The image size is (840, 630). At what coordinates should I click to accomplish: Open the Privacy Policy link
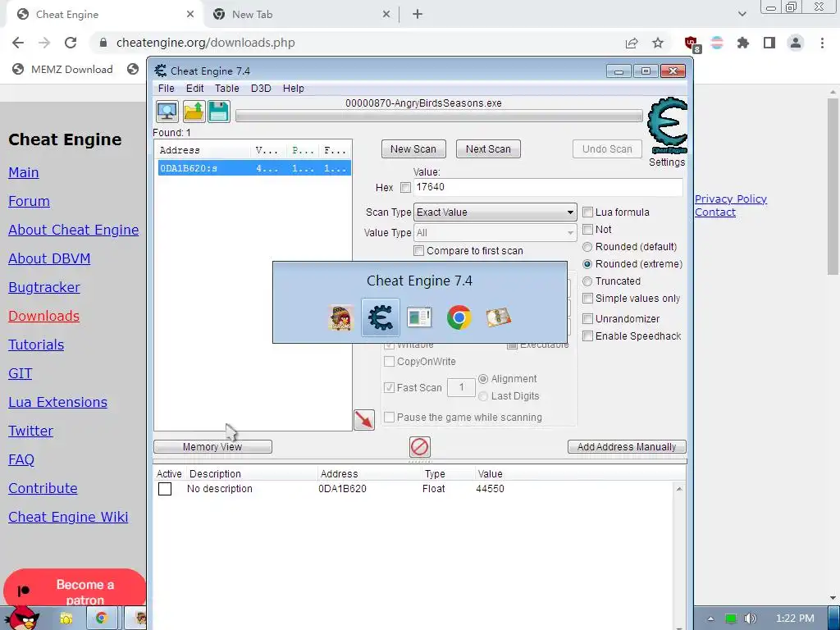[x=731, y=199]
